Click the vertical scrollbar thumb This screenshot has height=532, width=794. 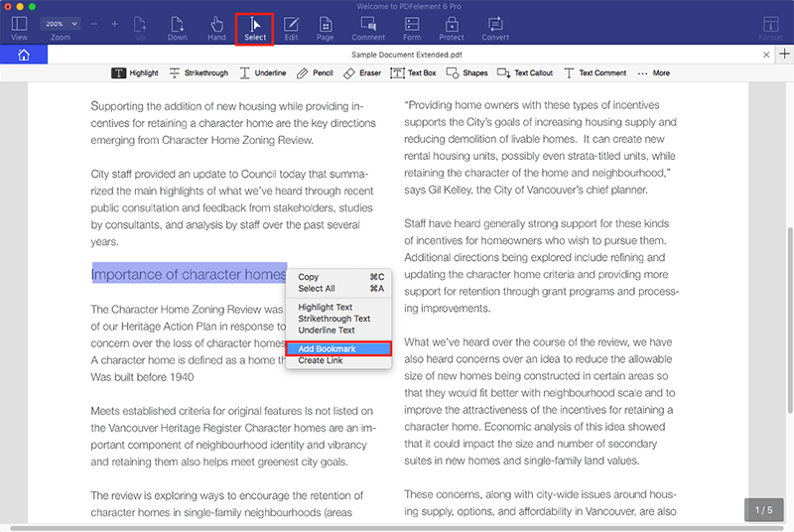coord(790,320)
